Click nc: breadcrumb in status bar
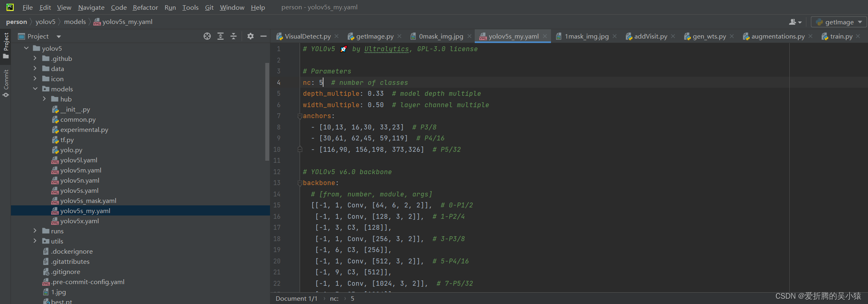The width and height of the screenshot is (868, 304). pos(334,299)
